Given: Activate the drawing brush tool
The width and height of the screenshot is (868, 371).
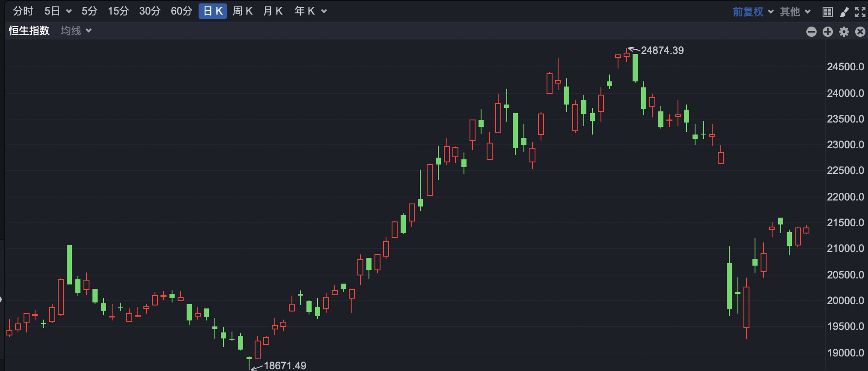Looking at the screenshot, I should tap(844, 12).
